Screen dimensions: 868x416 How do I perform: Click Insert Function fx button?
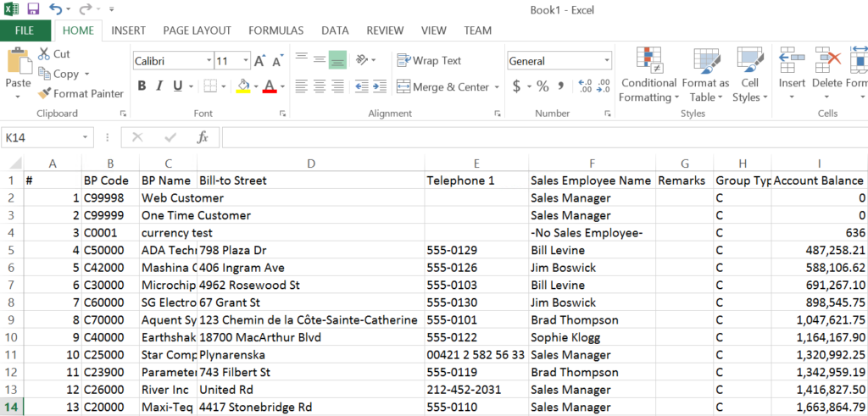pos(203,137)
